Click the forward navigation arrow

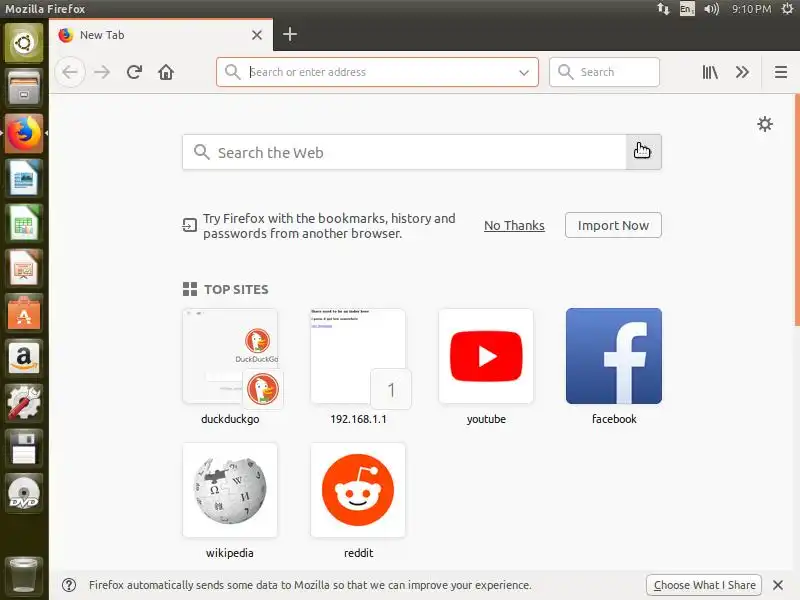point(102,72)
